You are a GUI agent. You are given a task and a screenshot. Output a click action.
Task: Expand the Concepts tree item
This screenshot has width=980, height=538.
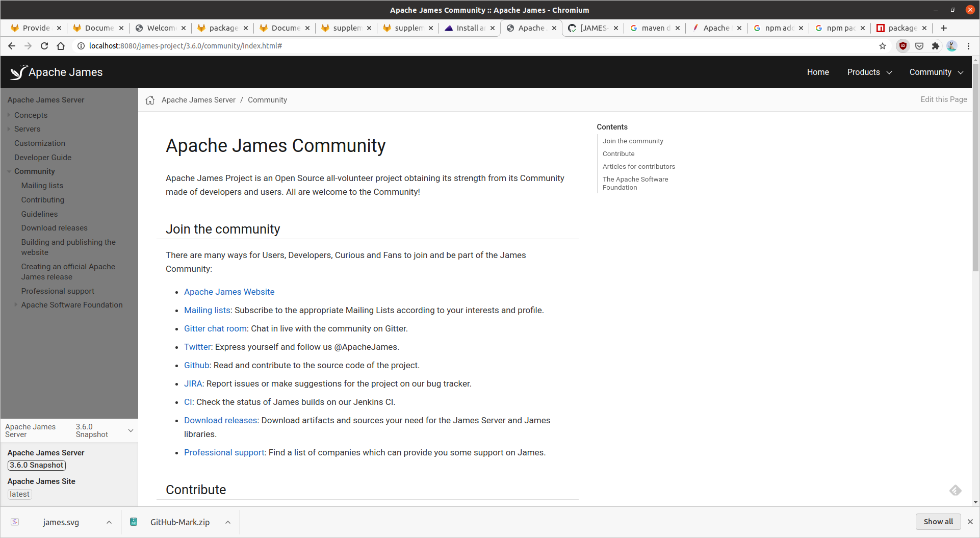point(9,115)
